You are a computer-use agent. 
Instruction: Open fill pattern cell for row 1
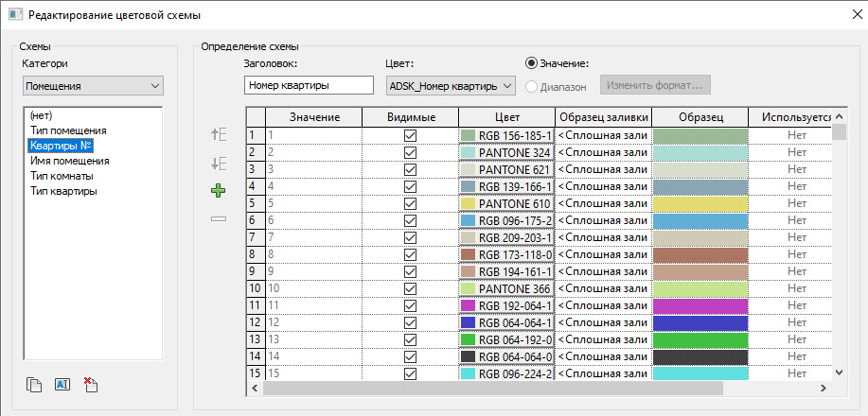tap(603, 135)
